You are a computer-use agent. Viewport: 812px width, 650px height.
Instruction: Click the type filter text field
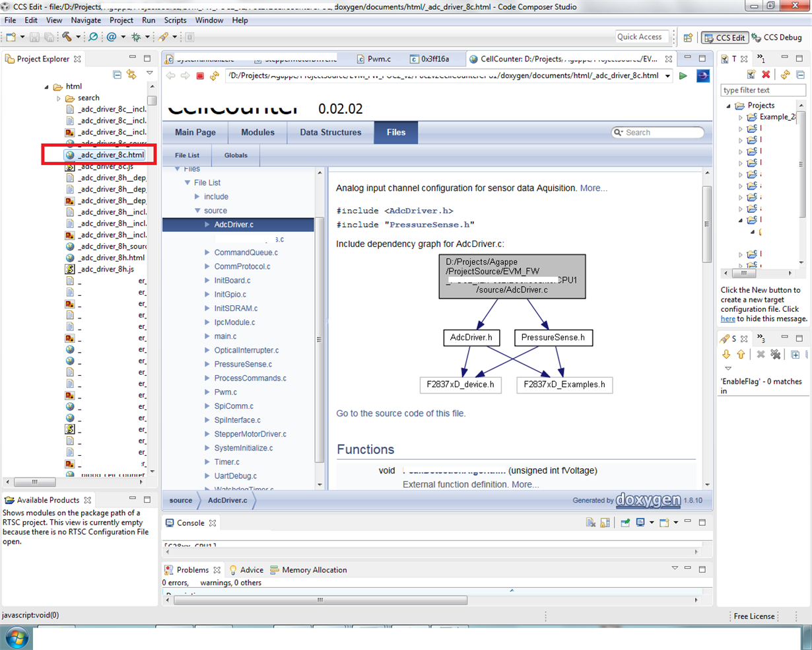[762, 90]
